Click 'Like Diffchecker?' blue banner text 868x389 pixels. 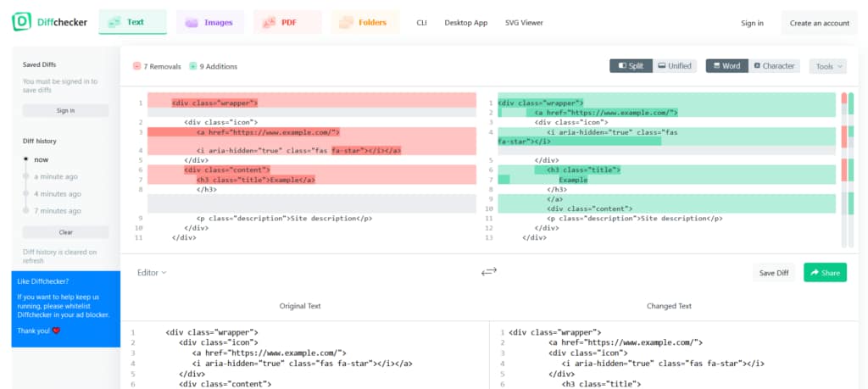[43, 281]
